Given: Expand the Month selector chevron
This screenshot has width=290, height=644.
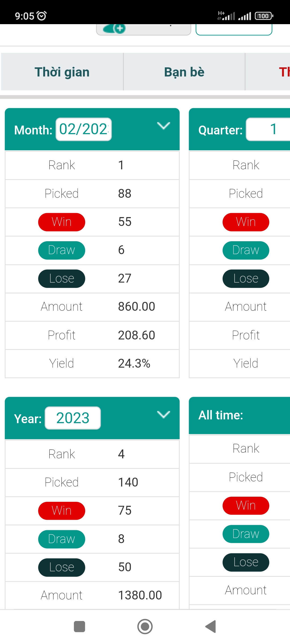Looking at the screenshot, I should (x=164, y=126).
